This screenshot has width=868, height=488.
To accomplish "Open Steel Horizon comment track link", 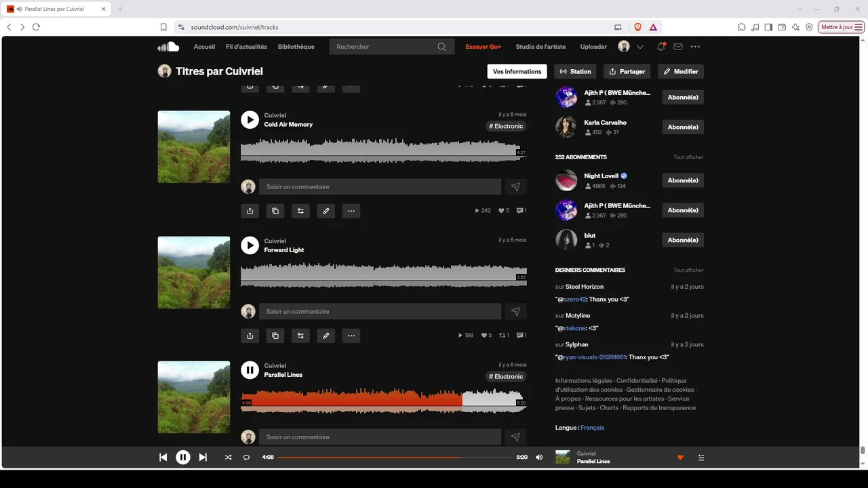I will [585, 287].
